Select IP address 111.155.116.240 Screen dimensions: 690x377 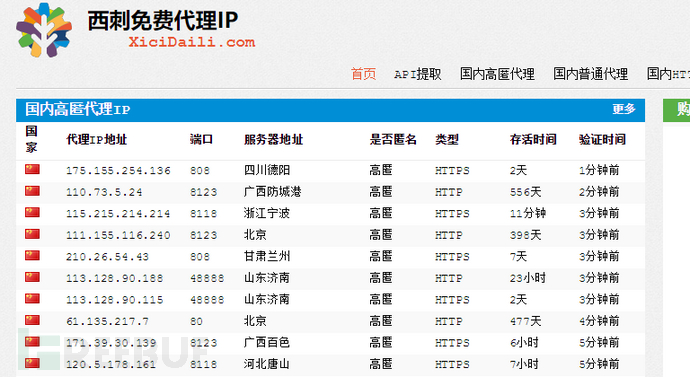click(x=118, y=235)
